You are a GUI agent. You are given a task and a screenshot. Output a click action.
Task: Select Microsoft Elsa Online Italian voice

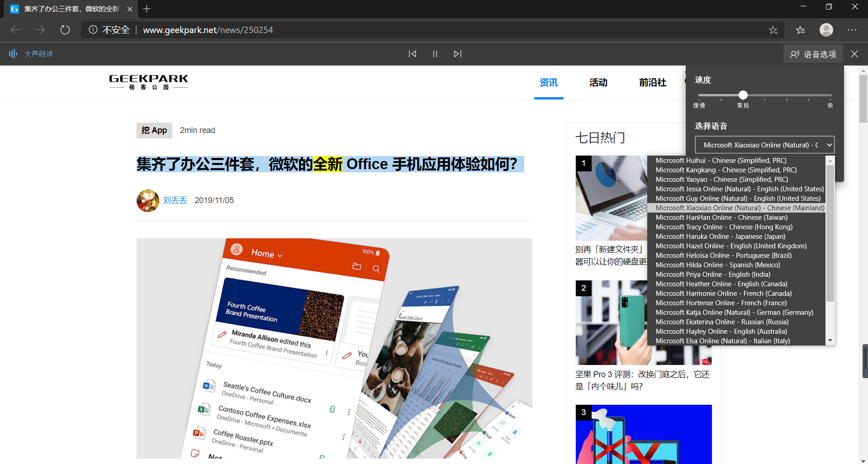pos(736,341)
